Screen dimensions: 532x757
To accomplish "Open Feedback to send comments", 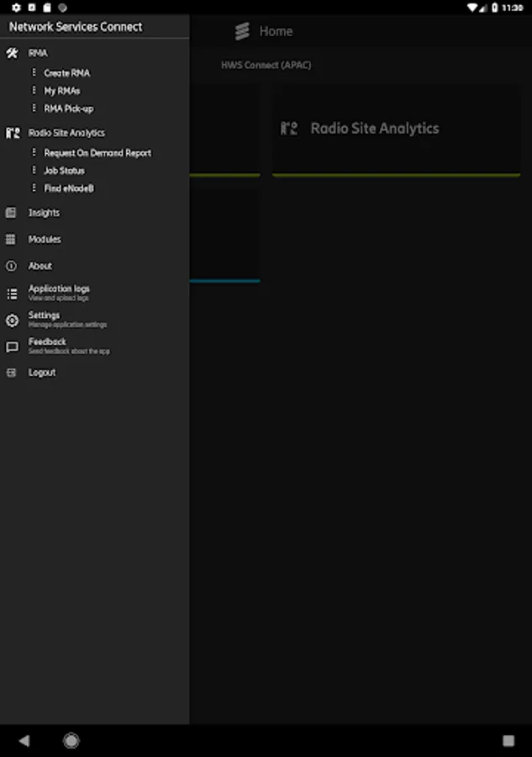I will click(69, 346).
